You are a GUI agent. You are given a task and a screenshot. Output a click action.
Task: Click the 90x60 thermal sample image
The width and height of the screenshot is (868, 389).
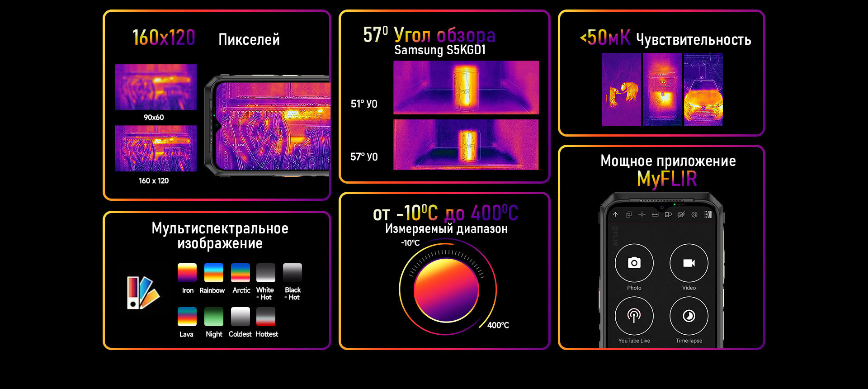pyautogui.click(x=156, y=87)
